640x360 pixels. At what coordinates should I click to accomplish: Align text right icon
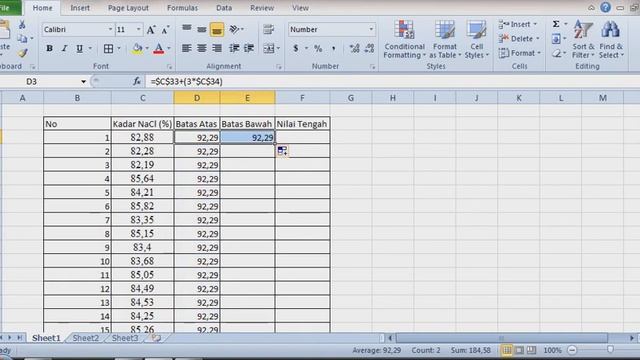coord(217,49)
